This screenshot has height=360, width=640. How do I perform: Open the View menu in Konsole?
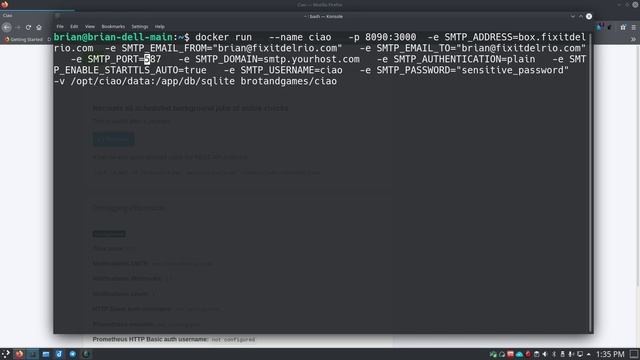pos(90,27)
